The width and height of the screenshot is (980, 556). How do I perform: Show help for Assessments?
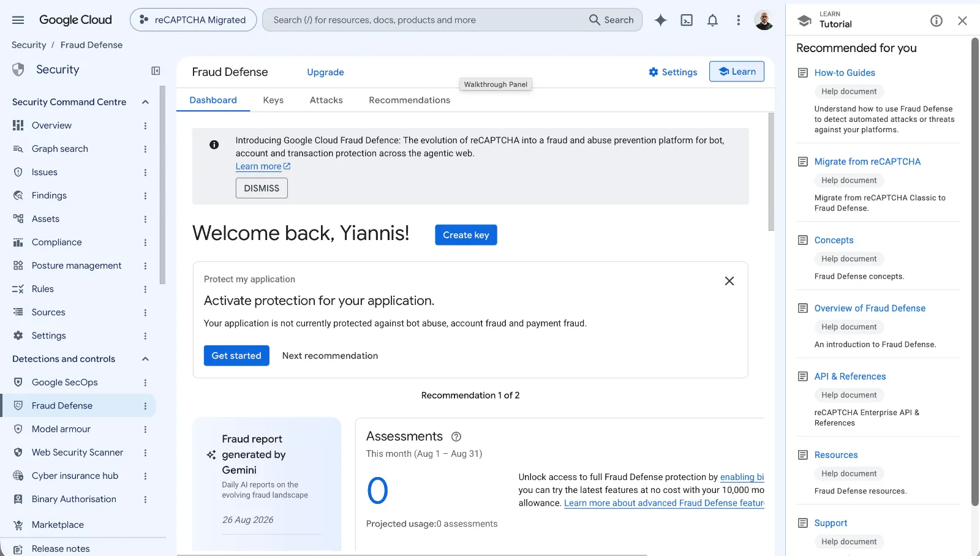(x=456, y=437)
